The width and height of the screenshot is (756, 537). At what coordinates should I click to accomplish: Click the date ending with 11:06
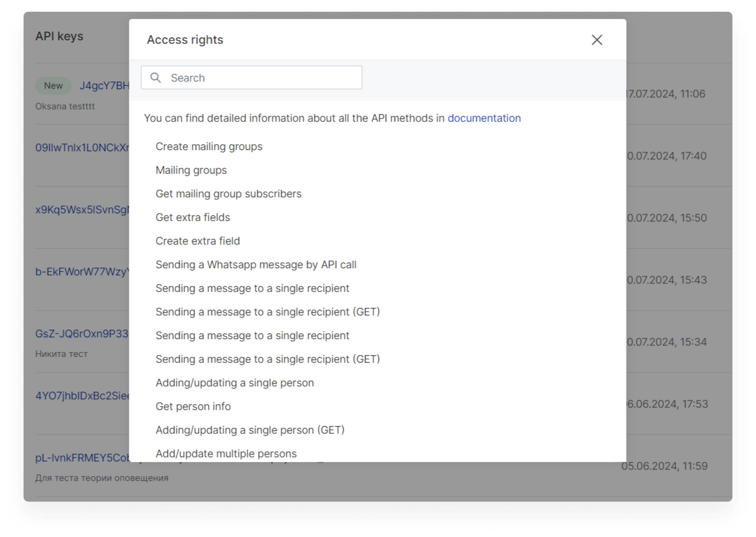click(x=666, y=94)
